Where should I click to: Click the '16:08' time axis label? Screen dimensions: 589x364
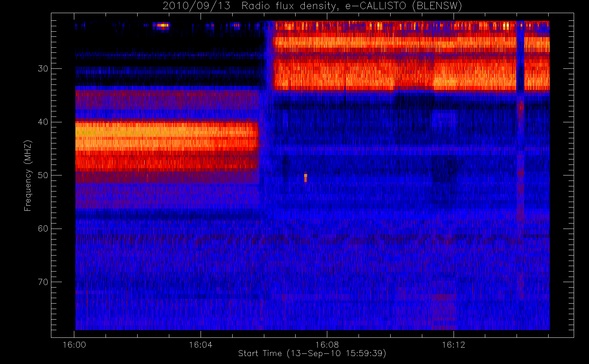pos(327,345)
